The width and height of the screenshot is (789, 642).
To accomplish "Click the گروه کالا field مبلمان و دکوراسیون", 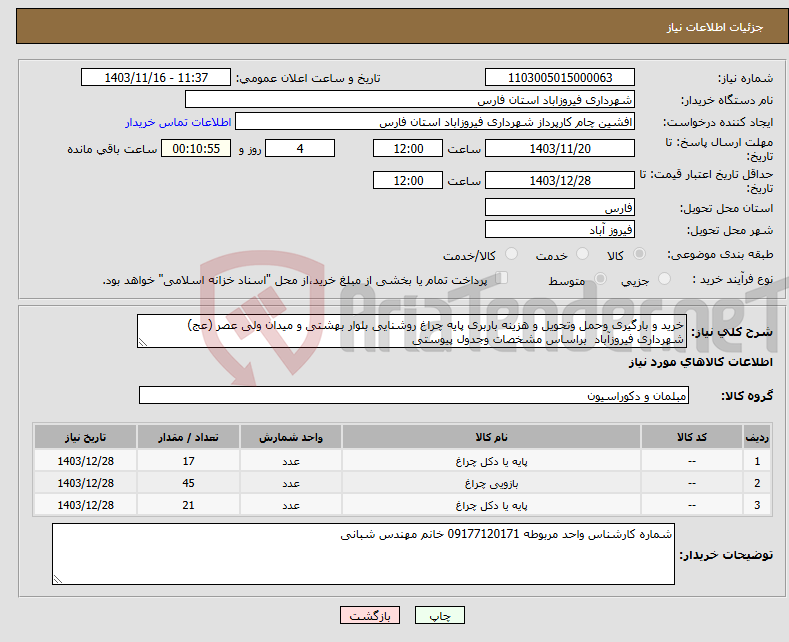I will (414, 395).
